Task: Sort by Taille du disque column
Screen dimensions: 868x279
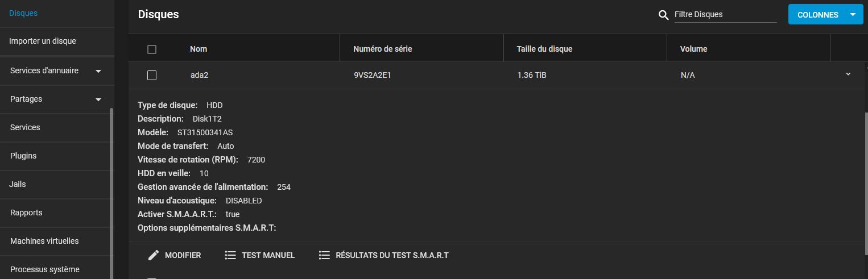Action: (544, 49)
